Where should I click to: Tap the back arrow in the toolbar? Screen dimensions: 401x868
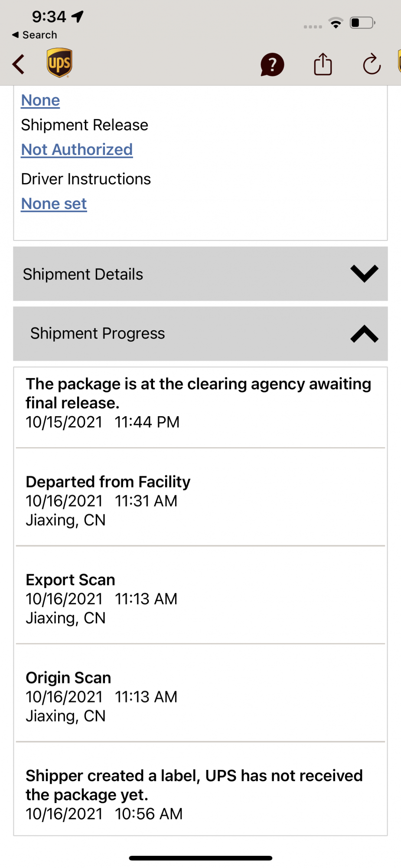point(19,64)
